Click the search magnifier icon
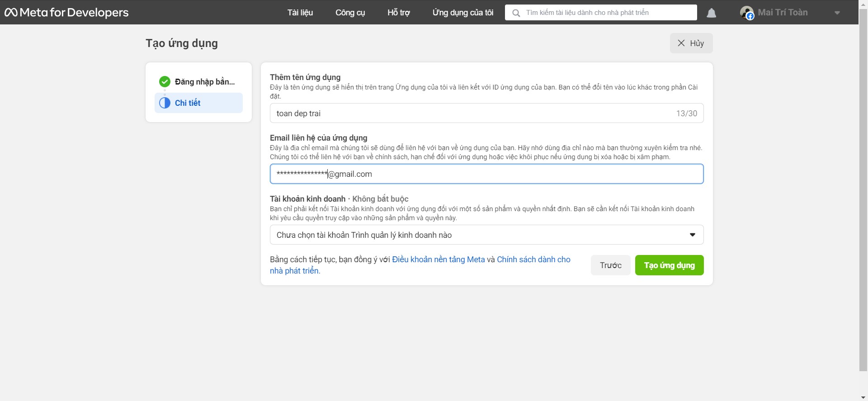The height and width of the screenshot is (401, 868). coord(516,13)
